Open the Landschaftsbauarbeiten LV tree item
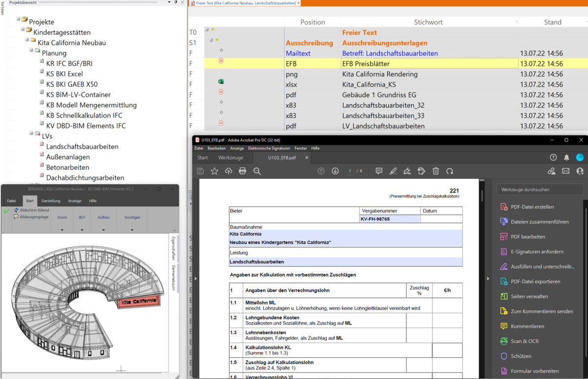The height and width of the screenshot is (379, 588). click(82, 146)
